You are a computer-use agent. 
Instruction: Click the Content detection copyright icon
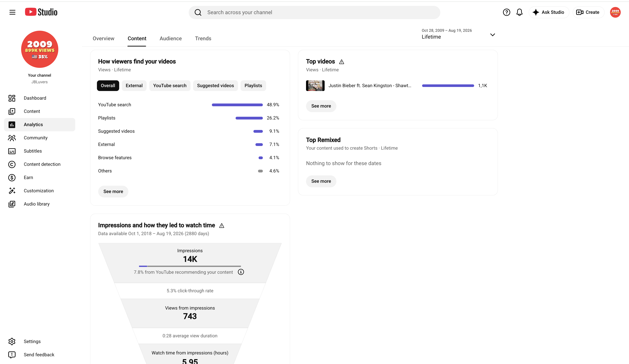tap(12, 164)
